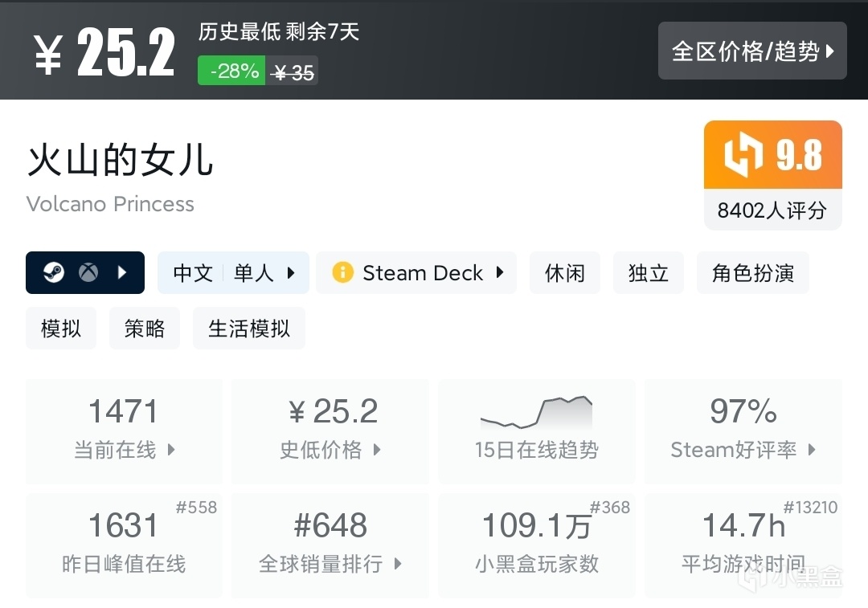Expand the platform list arrow
Screen dimensions: 868x608
[x=122, y=272]
